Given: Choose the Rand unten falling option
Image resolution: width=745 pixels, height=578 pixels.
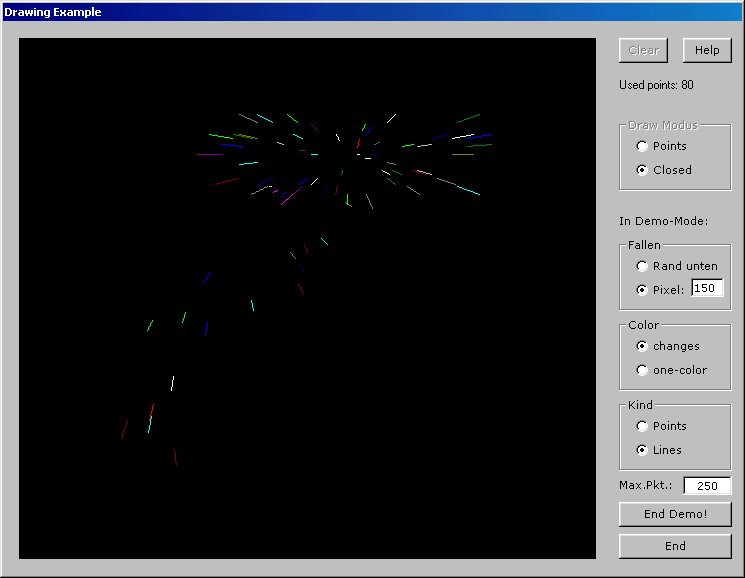Looking at the screenshot, I should pos(677,266).
